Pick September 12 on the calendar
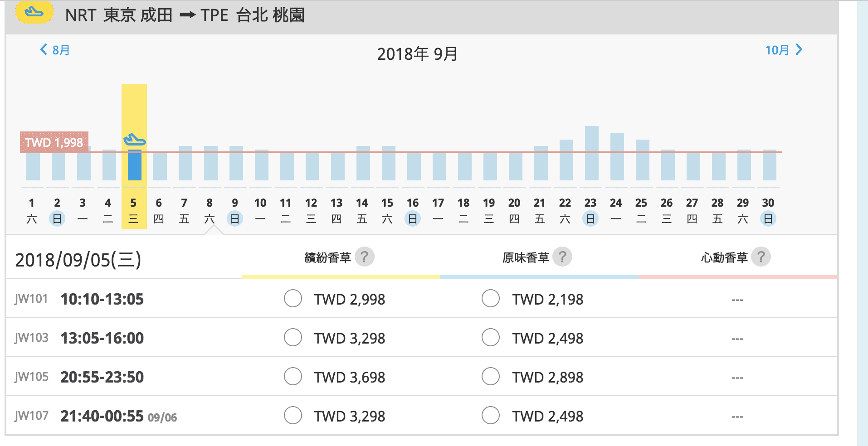Screen dimensions: 868x446 311,211
